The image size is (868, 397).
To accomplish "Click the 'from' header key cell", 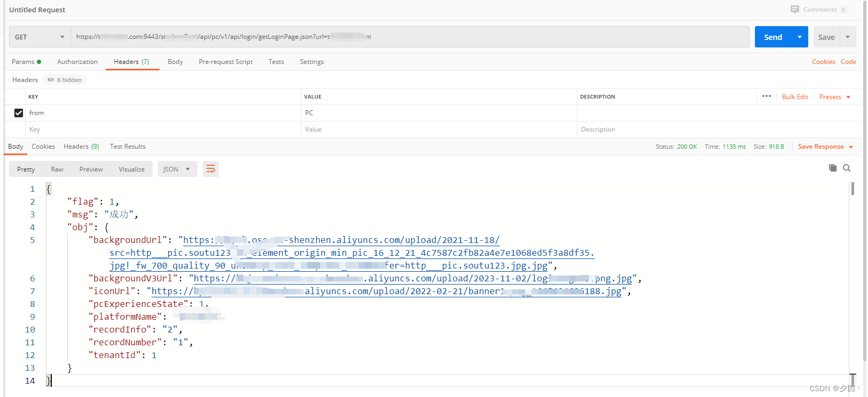I will coord(163,113).
